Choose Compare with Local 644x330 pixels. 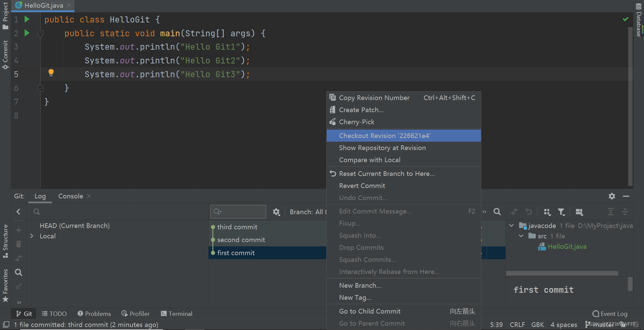point(404,160)
